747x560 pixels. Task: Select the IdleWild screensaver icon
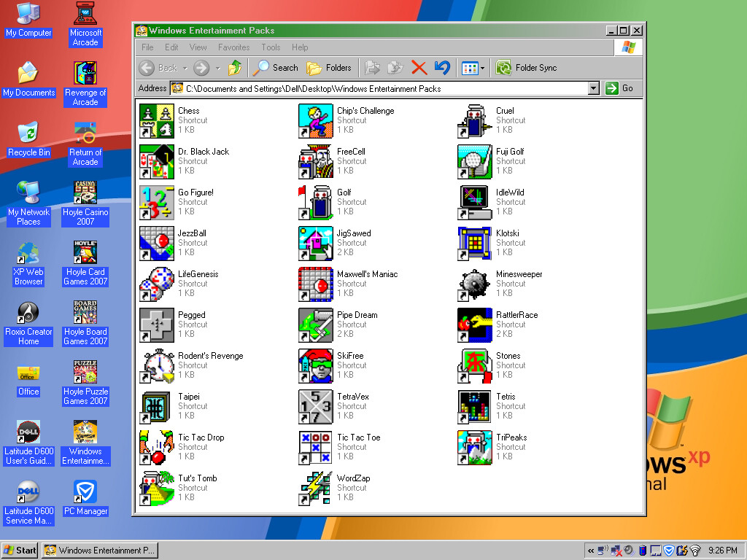click(x=475, y=203)
